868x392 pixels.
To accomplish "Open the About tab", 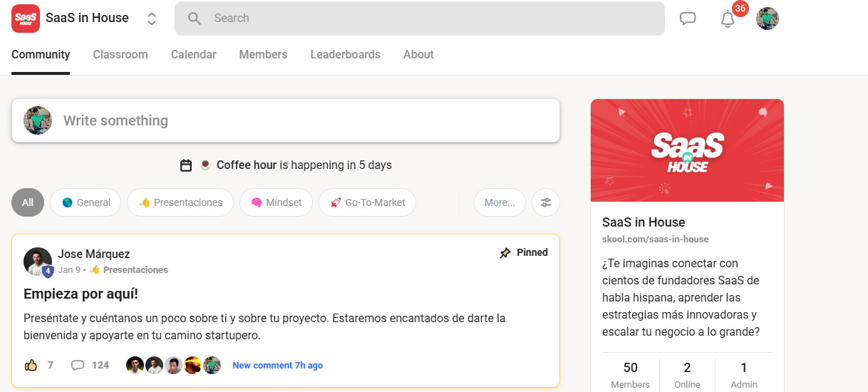I will 418,55.
